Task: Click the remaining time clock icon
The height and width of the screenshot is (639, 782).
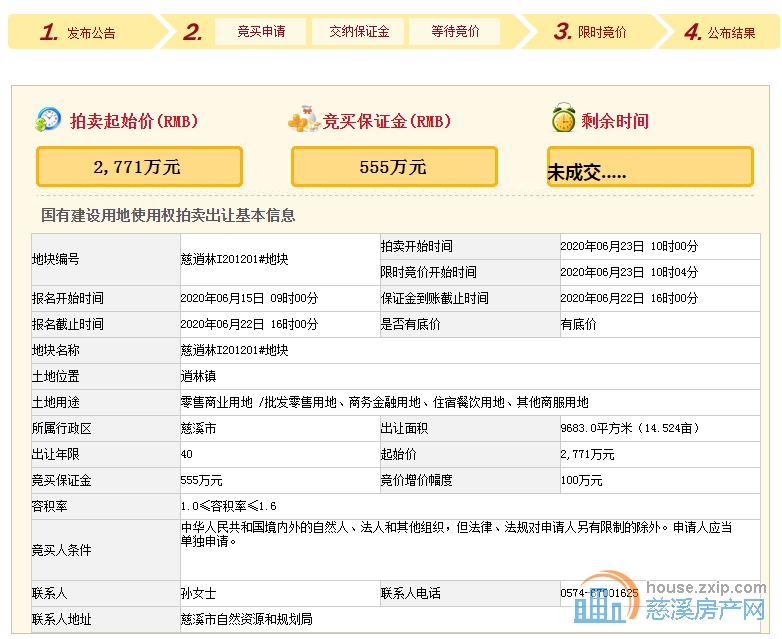Action: pos(563,119)
